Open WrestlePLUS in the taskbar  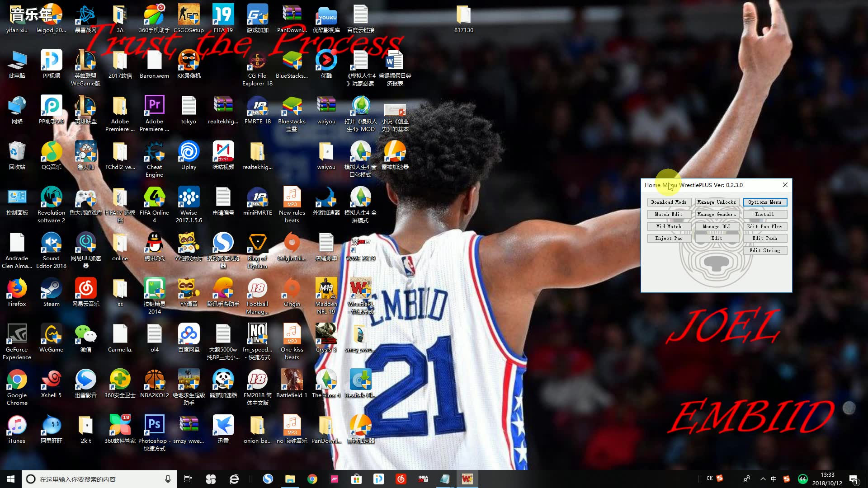pyautogui.click(x=467, y=479)
